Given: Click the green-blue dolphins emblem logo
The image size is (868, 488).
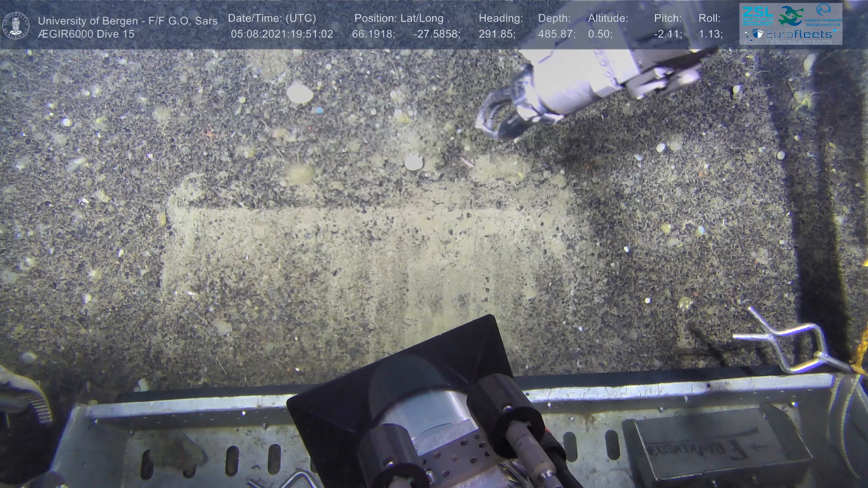Looking at the screenshot, I should click(x=791, y=15).
